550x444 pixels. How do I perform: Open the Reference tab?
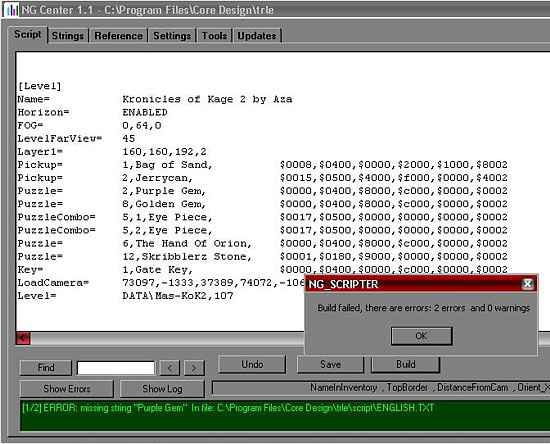pos(118,36)
